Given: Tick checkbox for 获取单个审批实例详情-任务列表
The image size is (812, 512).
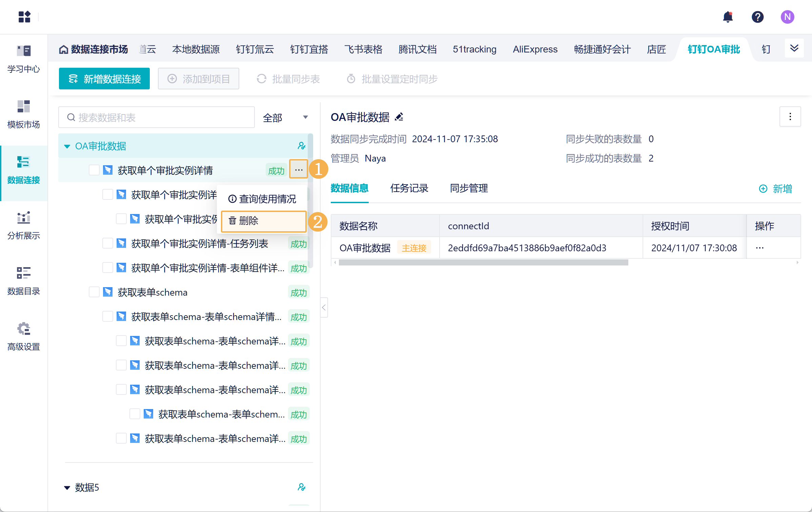Looking at the screenshot, I should click(108, 243).
